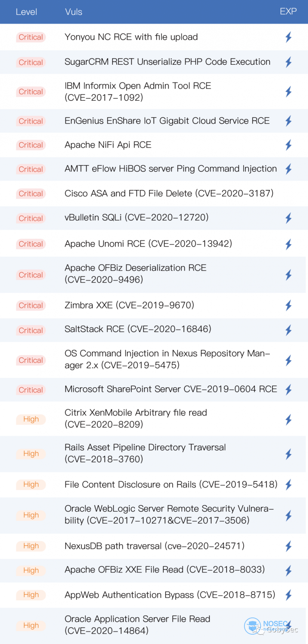Open EnGenius EnShare IoT Gigabit Cloud entry
This screenshot has width=308, height=644.
click(x=167, y=121)
